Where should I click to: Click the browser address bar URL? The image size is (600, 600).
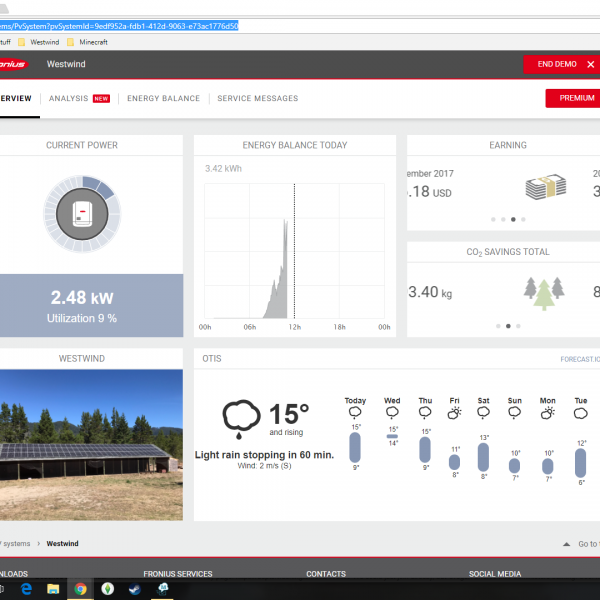[x=119, y=26]
